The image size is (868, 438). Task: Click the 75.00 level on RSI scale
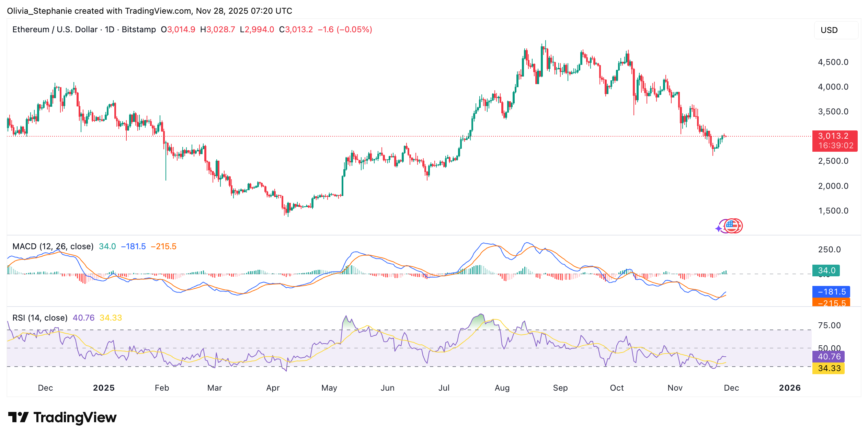[829, 325]
